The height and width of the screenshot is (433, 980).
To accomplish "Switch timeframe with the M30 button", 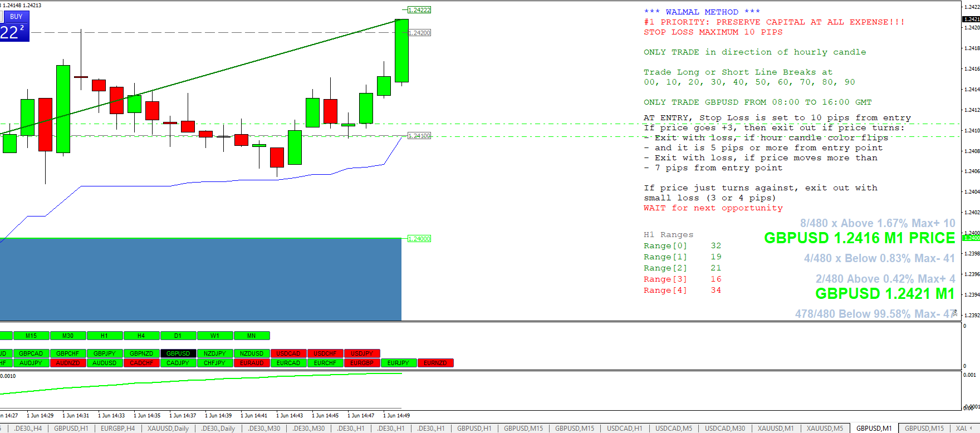I will (x=68, y=336).
